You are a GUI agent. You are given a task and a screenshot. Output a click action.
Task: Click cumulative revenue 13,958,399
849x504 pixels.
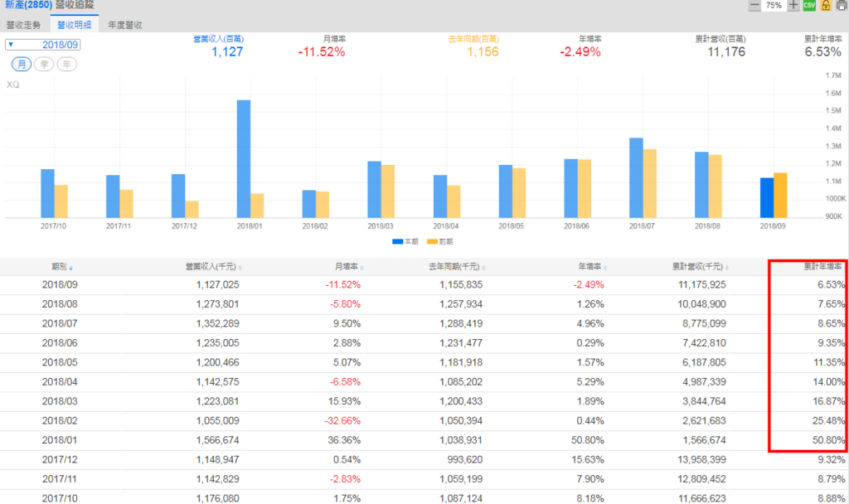tap(702, 460)
